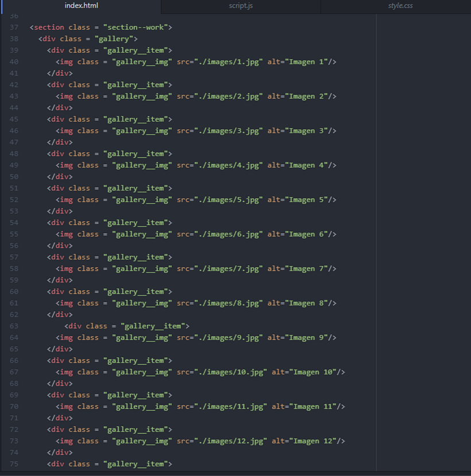Click line number 63 in gutter
This screenshot has width=471, height=476.
coord(14,326)
